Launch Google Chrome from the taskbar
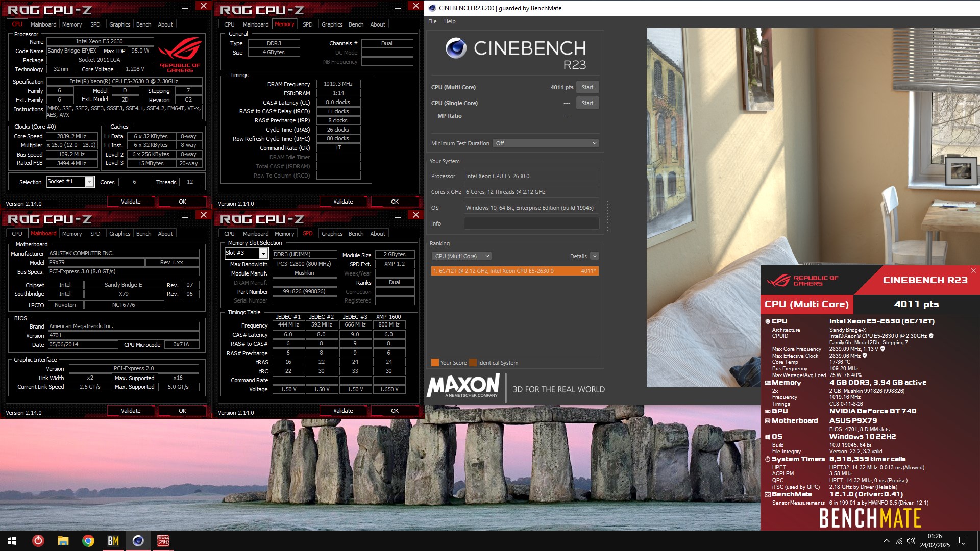980x551 pixels. coord(88,541)
